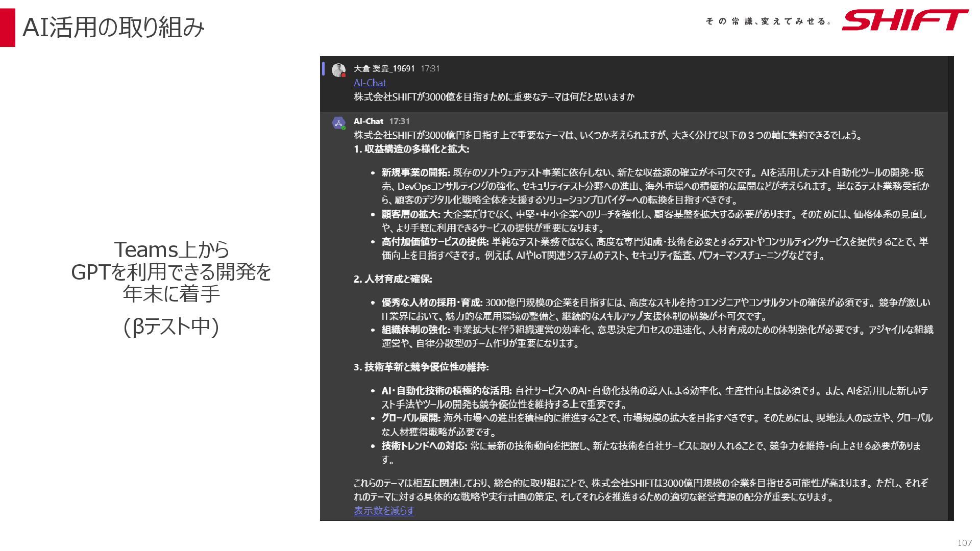This screenshot has height=551, width=980.
Task: Click the 表示数を減らす link
Action: pyautogui.click(x=384, y=511)
